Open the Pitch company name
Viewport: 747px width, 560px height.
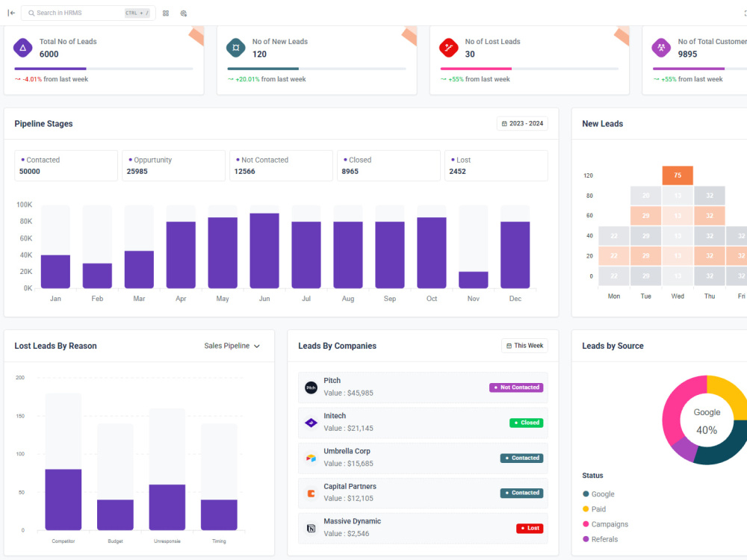click(332, 381)
